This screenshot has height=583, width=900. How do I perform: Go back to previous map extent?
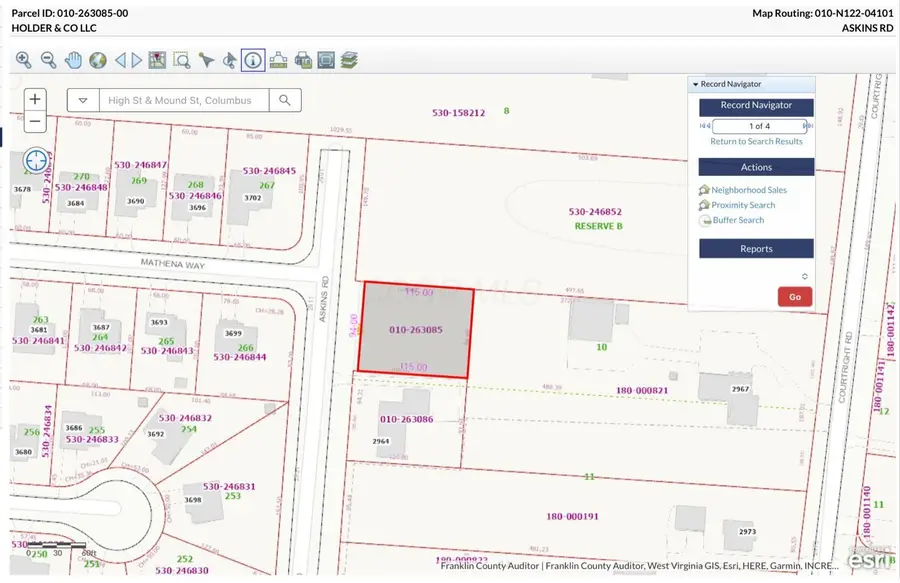[119, 60]
